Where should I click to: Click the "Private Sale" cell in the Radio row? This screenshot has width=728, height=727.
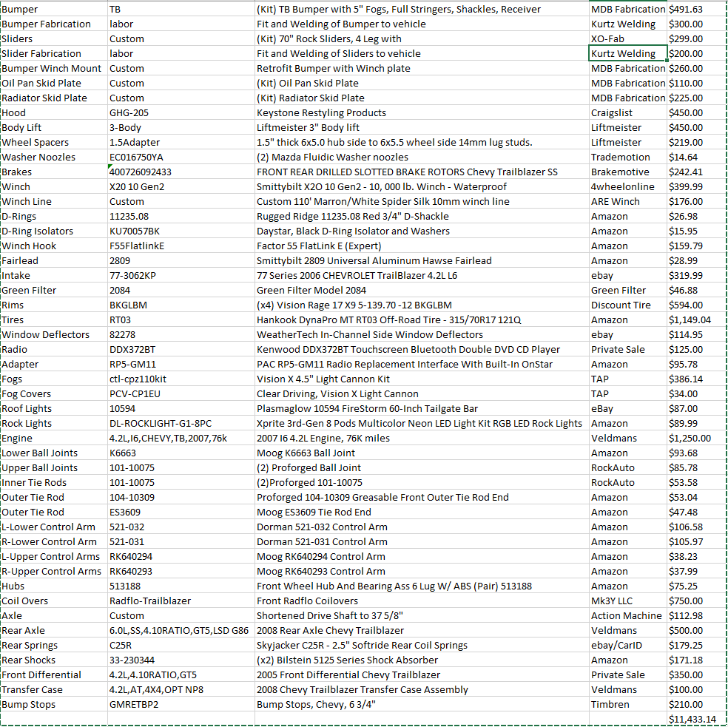coord(627,350)
